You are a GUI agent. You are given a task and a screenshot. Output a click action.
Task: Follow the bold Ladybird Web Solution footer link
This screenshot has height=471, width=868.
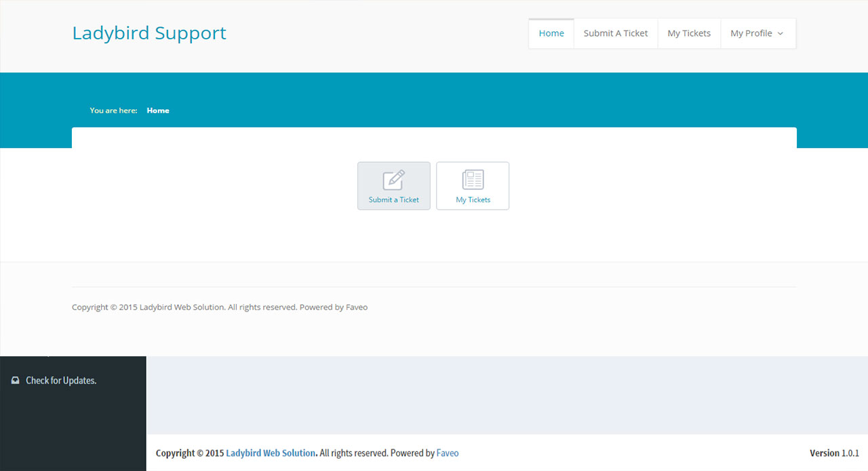pyautogui.click(x=270, y=453)
